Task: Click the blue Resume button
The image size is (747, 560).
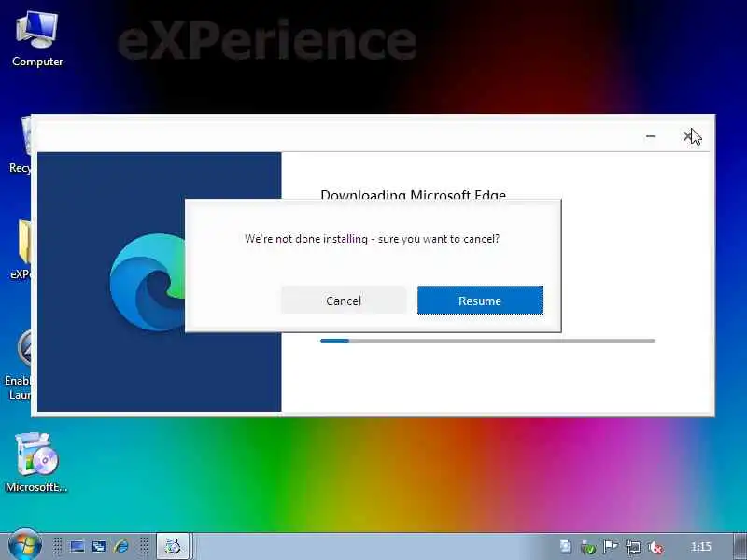Action: pyautogui.click(x=480, y=301)
